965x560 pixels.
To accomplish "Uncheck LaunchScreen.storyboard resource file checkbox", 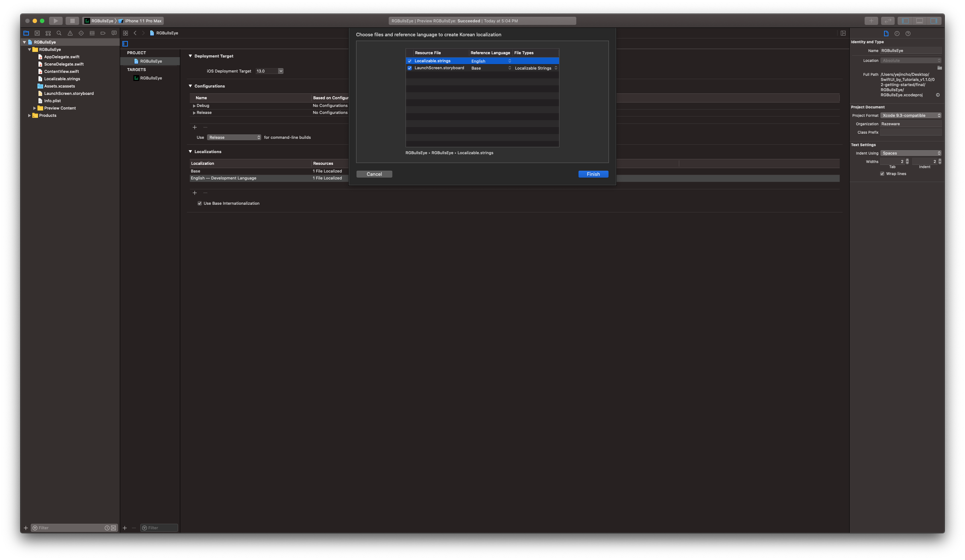I will pyautogui.click(x=410, y=68).
